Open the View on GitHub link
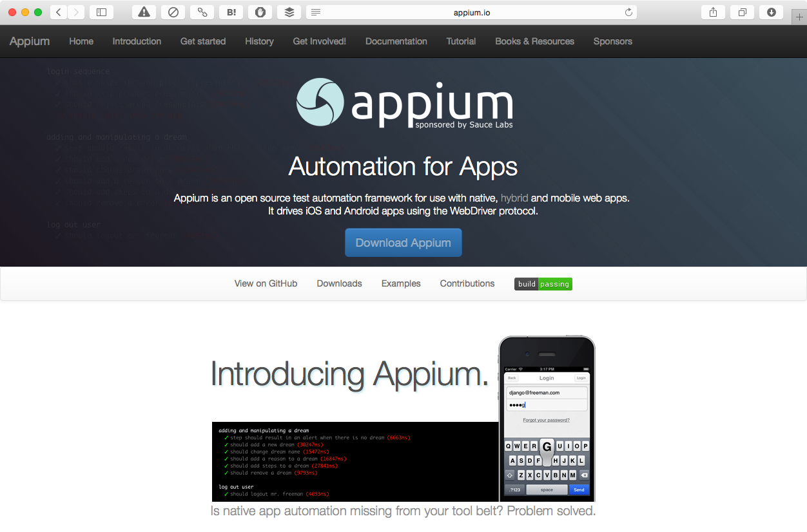Screen dimensions: 807x532 click(266, 283)
